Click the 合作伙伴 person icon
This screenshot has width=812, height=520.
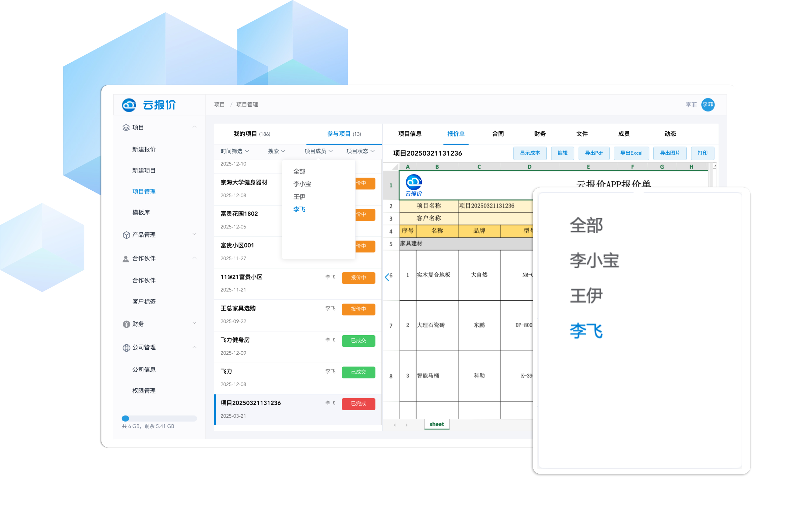(x=126, y=259)
